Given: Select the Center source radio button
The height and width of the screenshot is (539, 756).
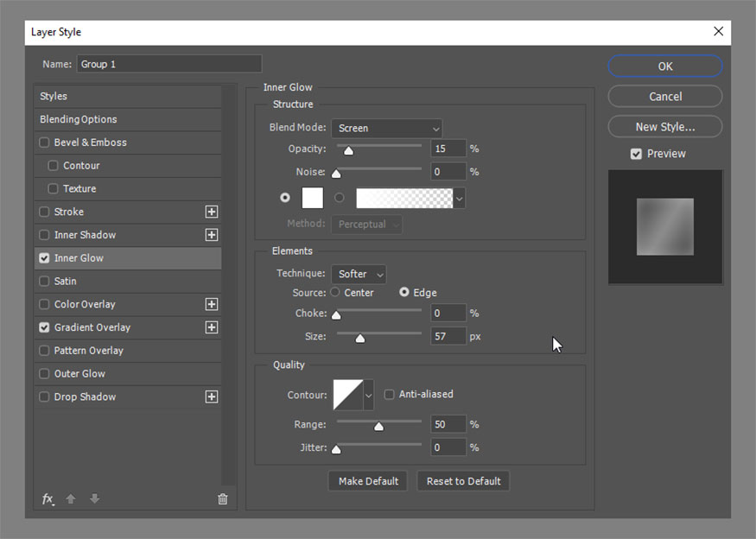Looking at the screenshot, I should coord(334,292).
